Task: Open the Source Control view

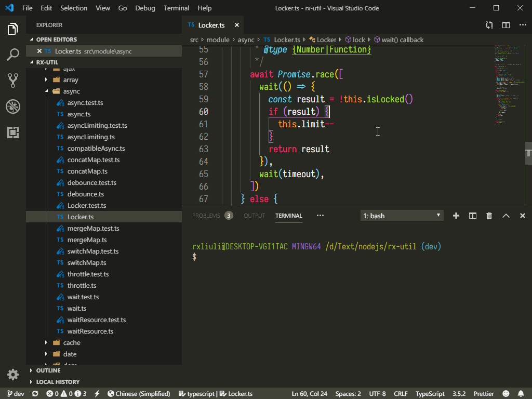Action: coord(13,80)
